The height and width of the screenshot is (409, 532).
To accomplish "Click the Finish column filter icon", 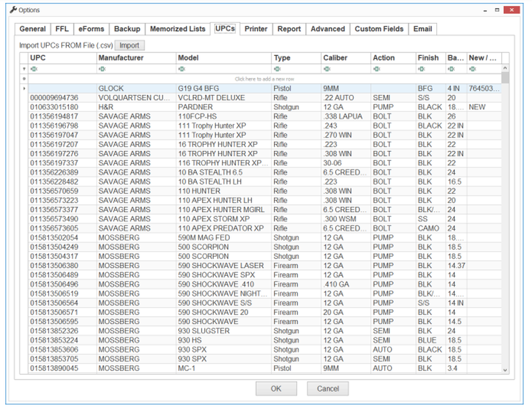I will (421, 69).
